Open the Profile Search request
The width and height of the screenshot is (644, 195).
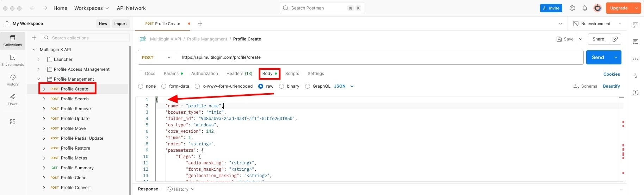tap(75, 99)
